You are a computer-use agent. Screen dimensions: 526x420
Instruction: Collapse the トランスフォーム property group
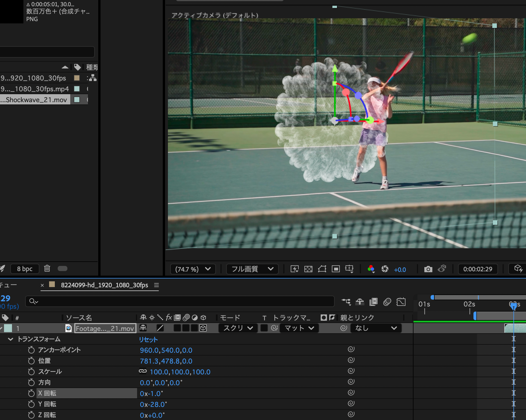click(x=11, y=339)
